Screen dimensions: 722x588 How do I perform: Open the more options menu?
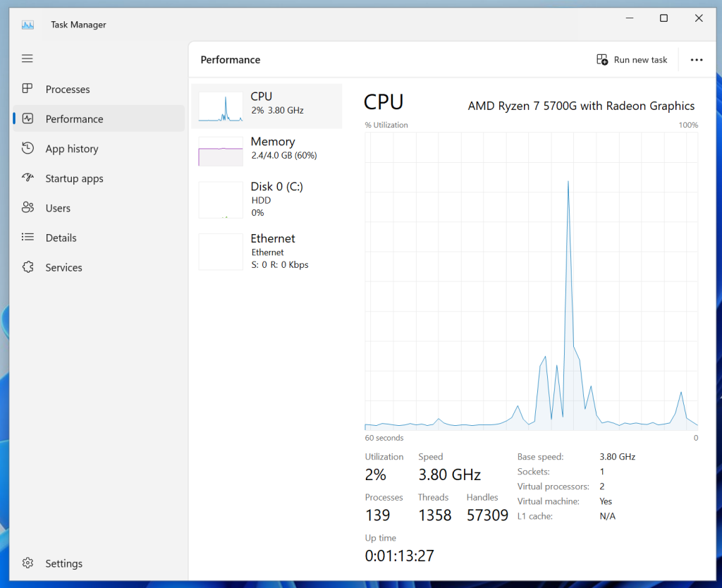pyautogui.click(x=697, y=60)
